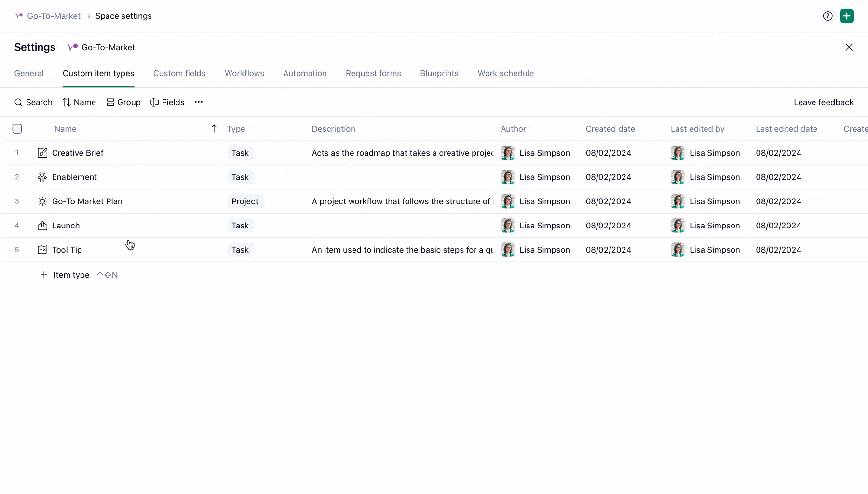
Task: Open the help question mark icon
Action: click(827, 16)
